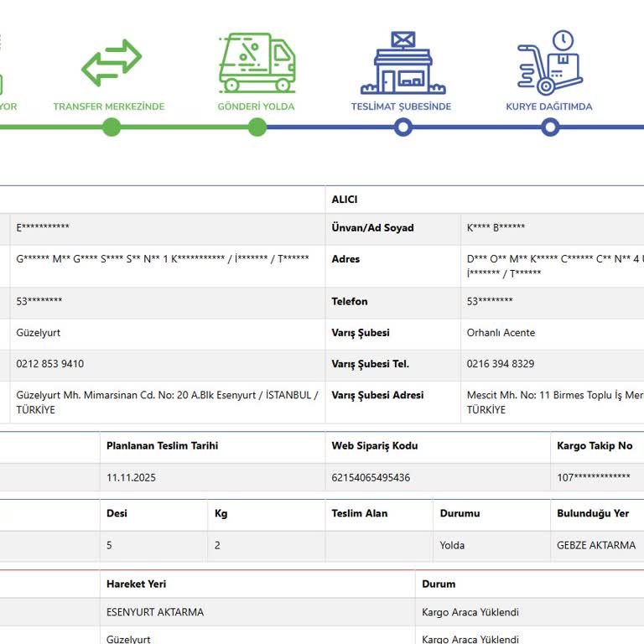Click Varış Şubesi label
This screenshot has width=644, height=644.
point(361,333)
